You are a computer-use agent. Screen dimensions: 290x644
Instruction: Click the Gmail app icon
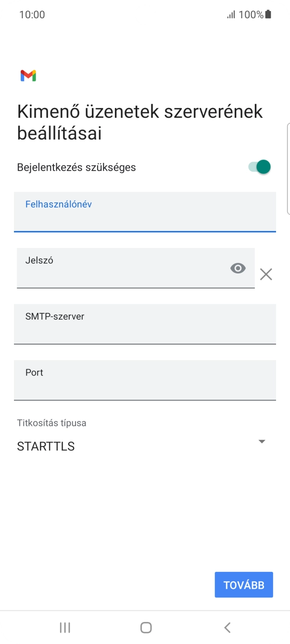click(x=29, y=75)
